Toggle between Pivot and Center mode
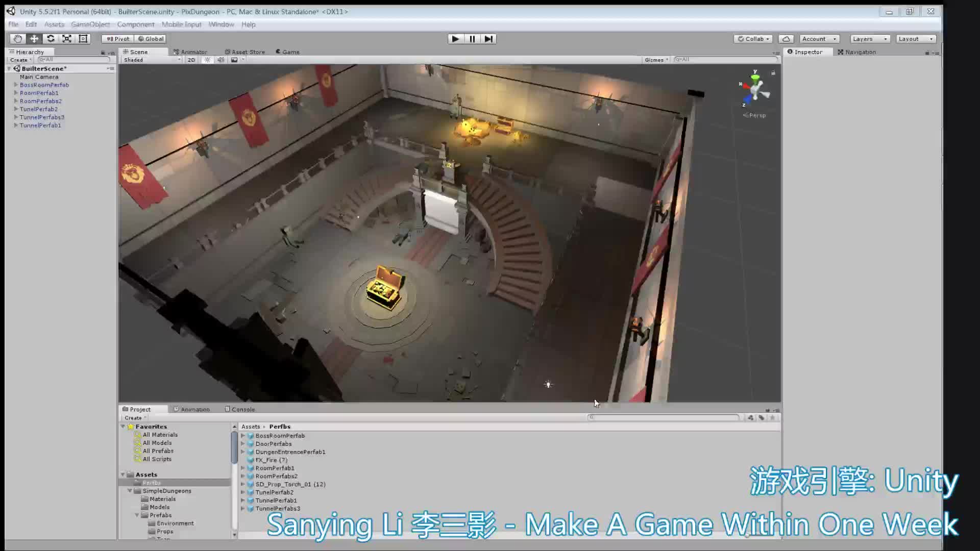Viewport: 980px width, 551px height. pyautogui.click(x=117, y=38)
